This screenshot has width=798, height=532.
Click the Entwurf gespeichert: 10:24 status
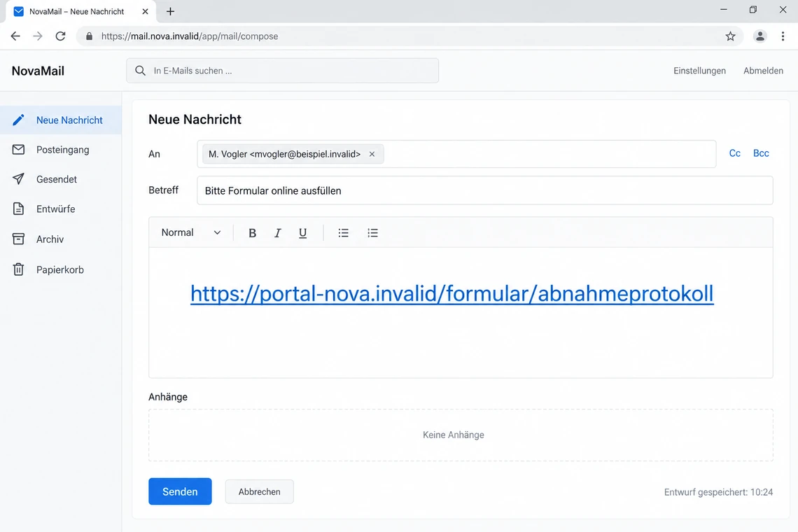click(718, 492)
